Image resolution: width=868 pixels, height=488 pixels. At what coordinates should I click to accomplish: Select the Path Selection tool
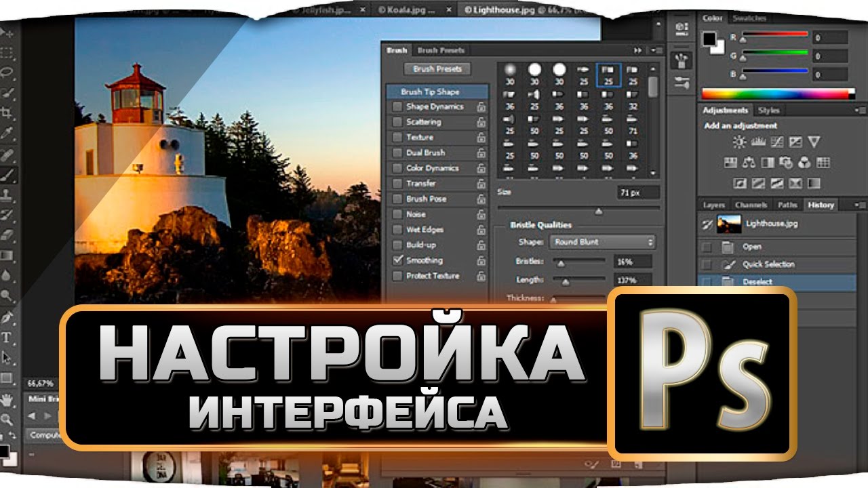pyautogui.click(x=7, y=357)
